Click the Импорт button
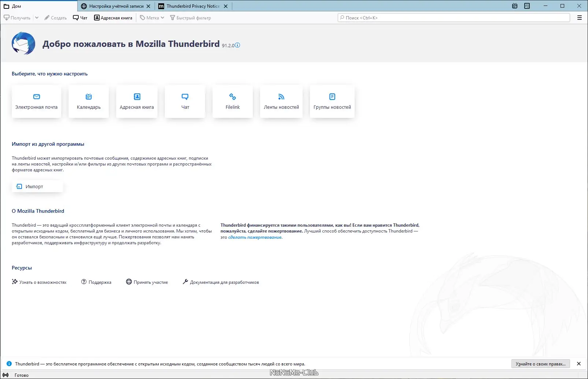The width and height of the screenshot is (588, 379). pyautogui.click(x=37, y=186)
